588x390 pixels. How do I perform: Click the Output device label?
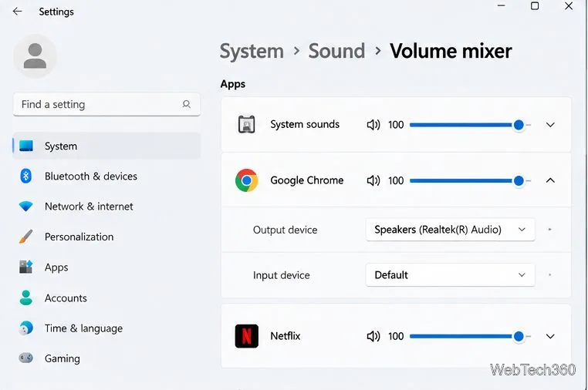[x=285, y=230]
